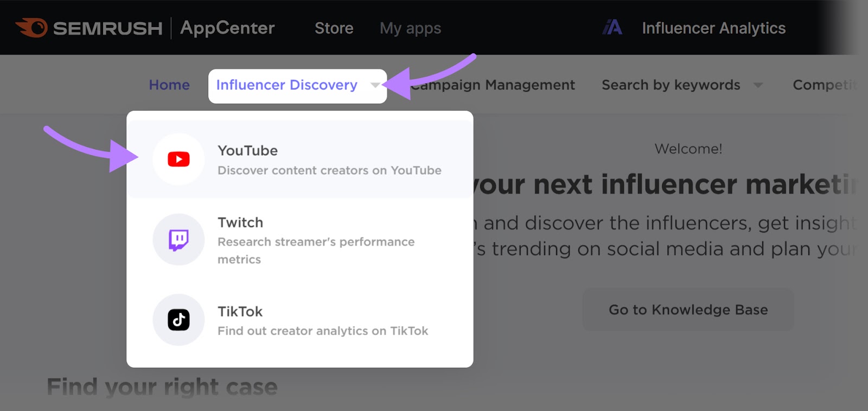
Task: Click 'Find out creator analytics on TikTok' text
Action: coord(323,331)
